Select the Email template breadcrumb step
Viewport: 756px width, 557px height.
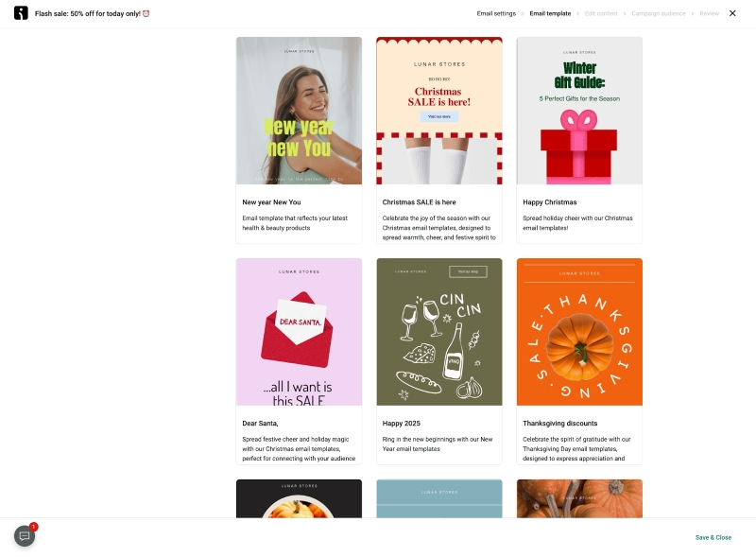(551, 13)
